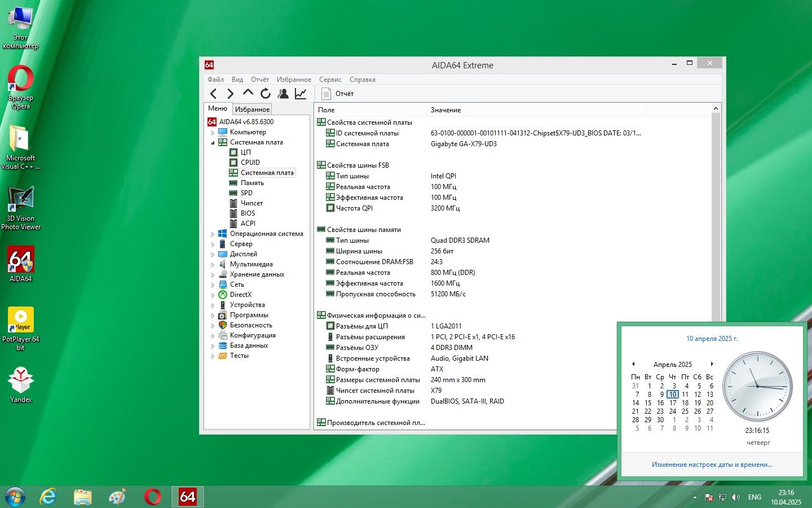Select the PotPlayer 64 bit desktop icon
The width and height of the screenshot is (812, 508).
[21, 329]
